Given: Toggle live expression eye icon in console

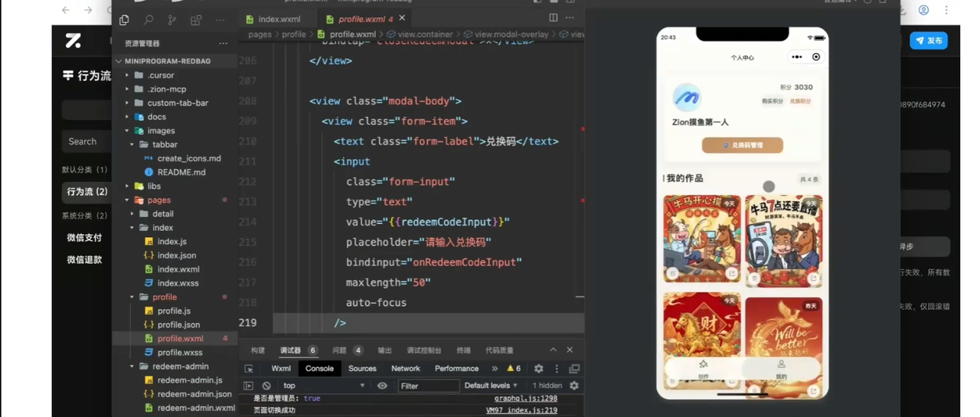Looking at the screenshot, I should (382, 386).
